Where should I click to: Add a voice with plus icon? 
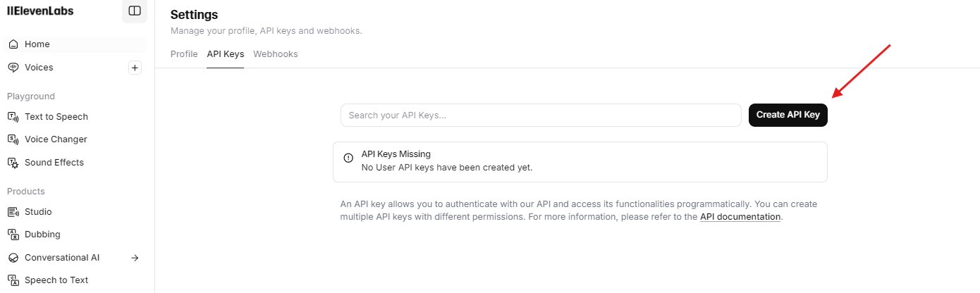pyautogui.click(x=135, y=68)
